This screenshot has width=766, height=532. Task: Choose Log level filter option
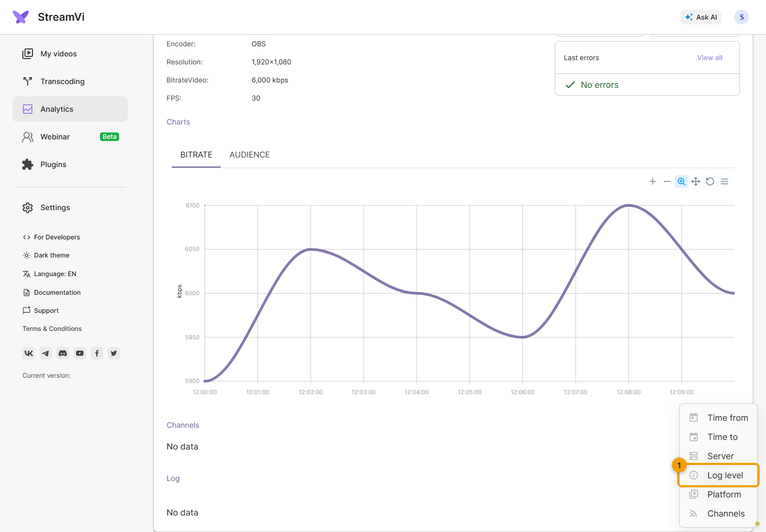[719, 475]
